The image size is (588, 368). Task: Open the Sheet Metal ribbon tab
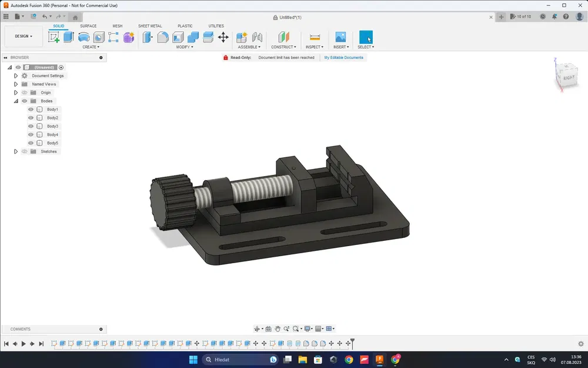(151, 26)
